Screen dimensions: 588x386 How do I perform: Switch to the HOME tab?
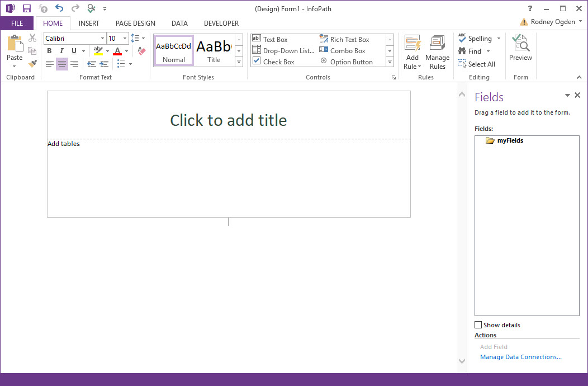53,23
